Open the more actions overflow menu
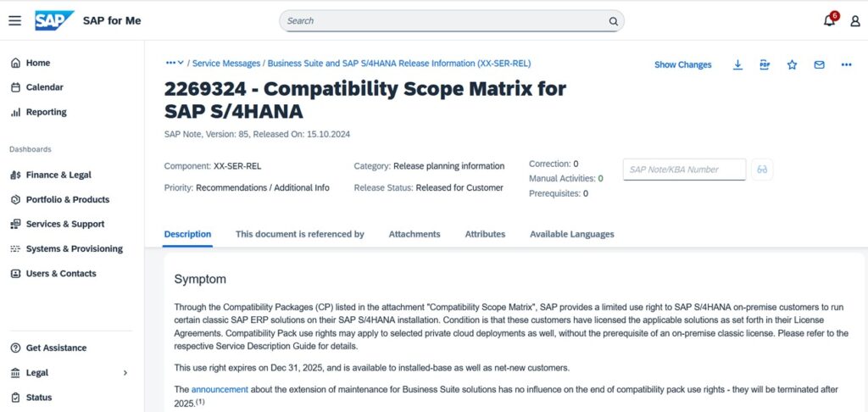 846,64
